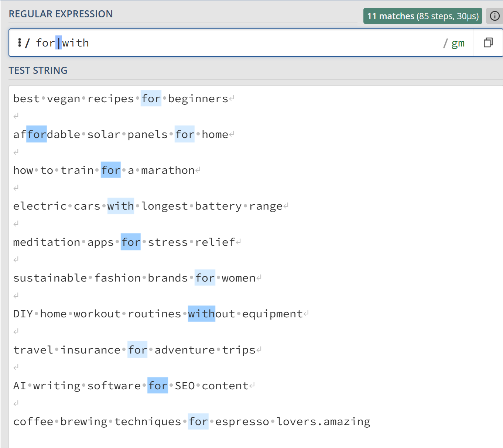The image size is (503, 448).
Task: Click the 'TEST STRING' heading
Action: (x=38, y=70)
